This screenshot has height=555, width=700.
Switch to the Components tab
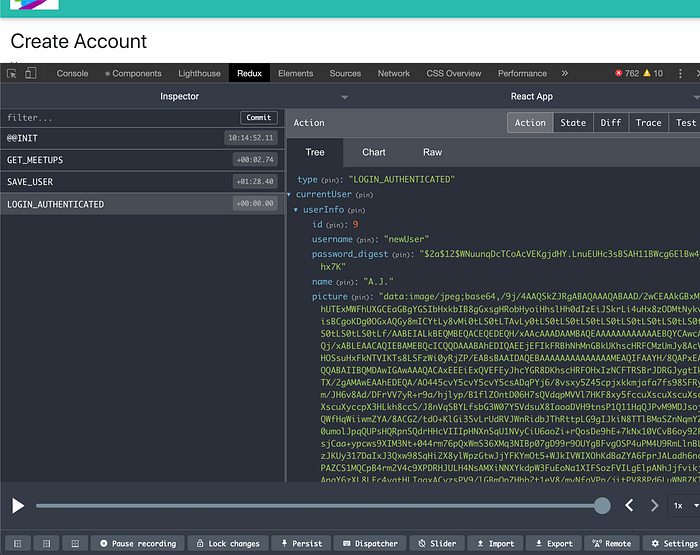pyautogui.click(x=133, y=73)
